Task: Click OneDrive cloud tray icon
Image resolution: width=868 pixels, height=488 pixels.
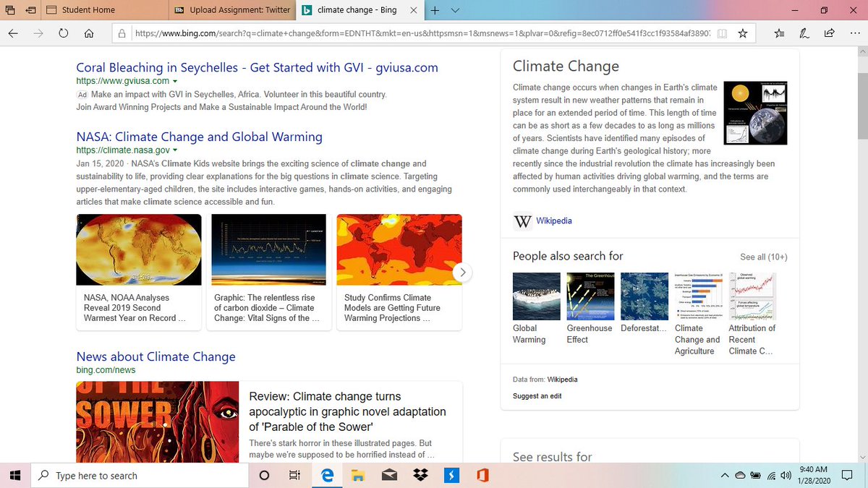Action: pyautogui.click(x=740, y=475)
